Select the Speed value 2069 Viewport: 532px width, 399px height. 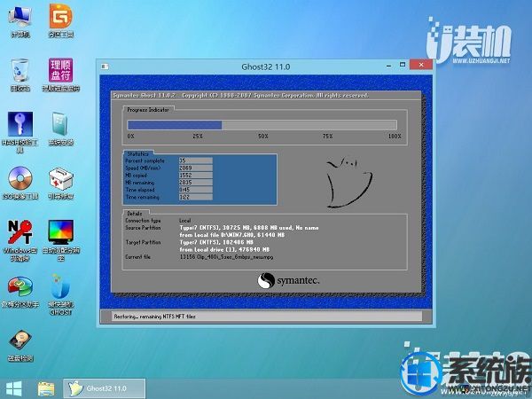point(196,168)
